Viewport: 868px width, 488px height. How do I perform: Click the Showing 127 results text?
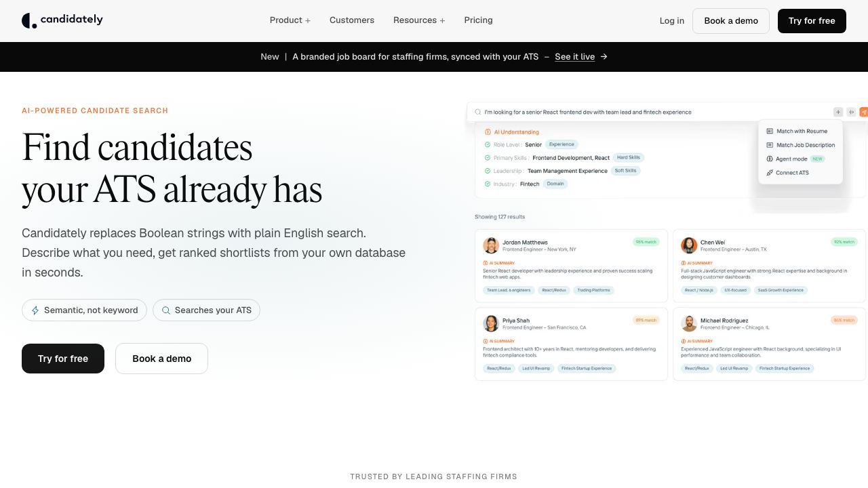click(500, 217)
